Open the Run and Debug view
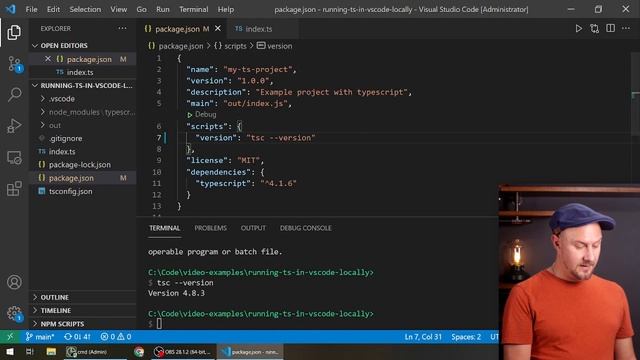Image resolution: width=640 pixels, height=360 pixels. [14, 126]
